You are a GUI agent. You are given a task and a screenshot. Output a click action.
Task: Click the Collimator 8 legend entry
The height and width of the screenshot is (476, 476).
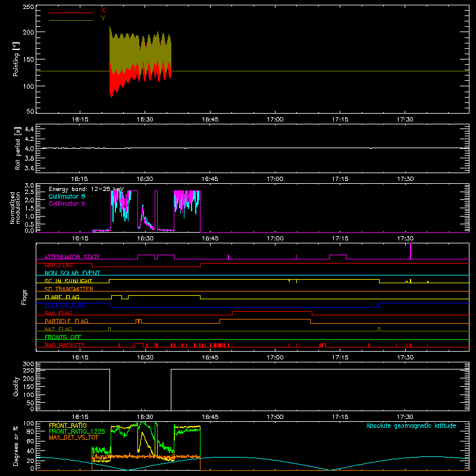point(67,197)
